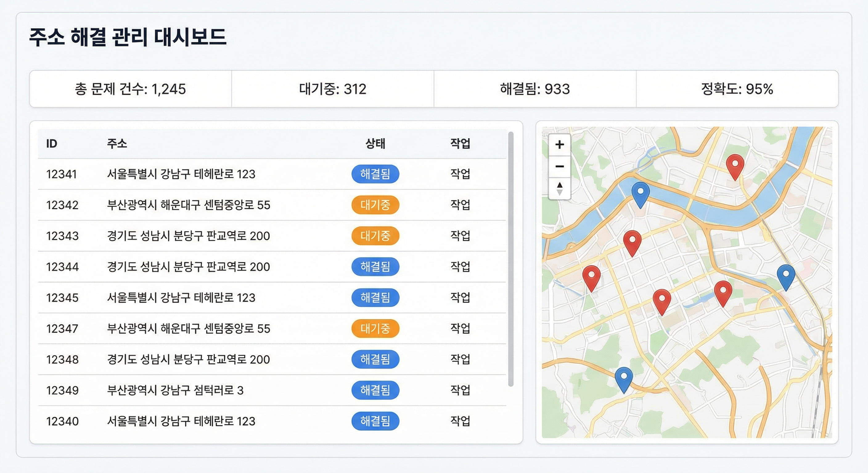This screenshot has height=473, width=868.
Task: Click the map zoom out minus button
Action: pyautogui.click(x=559, y=166)
